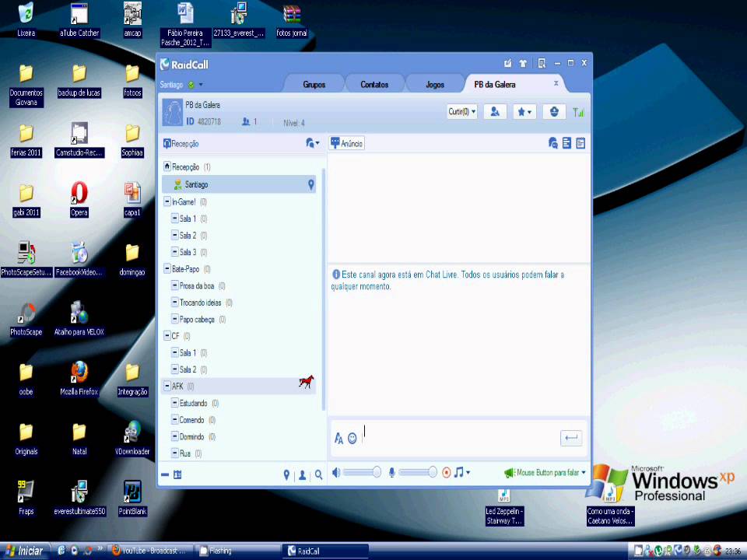This screenshot has height=560, width=747.
Task: Adjust the microphone volume slider
Action: (x=418, y=472)
